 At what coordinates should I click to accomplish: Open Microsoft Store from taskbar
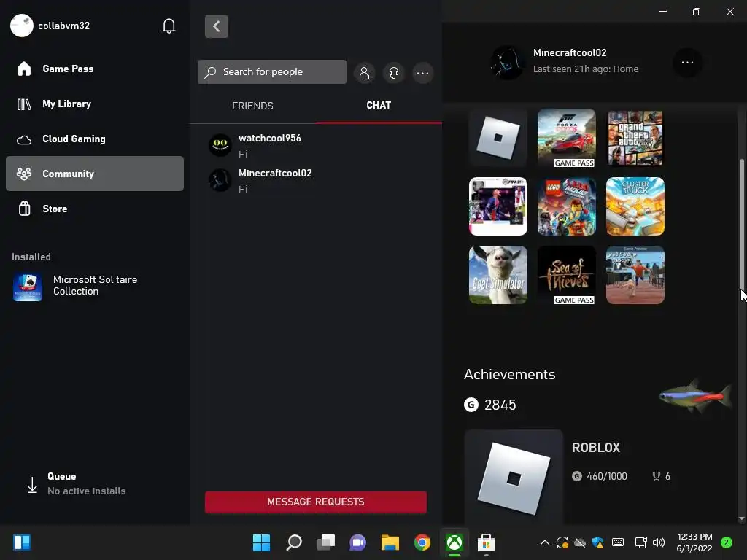click(487, 542)
